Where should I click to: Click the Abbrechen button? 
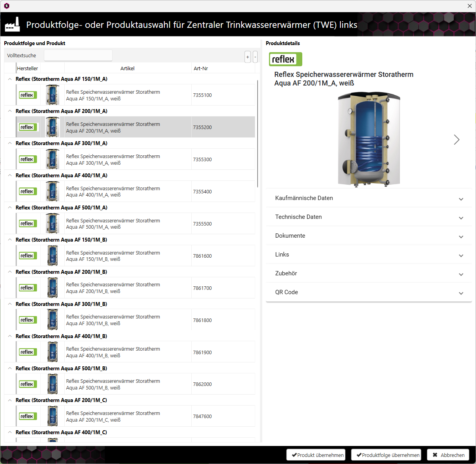[448, 455]
